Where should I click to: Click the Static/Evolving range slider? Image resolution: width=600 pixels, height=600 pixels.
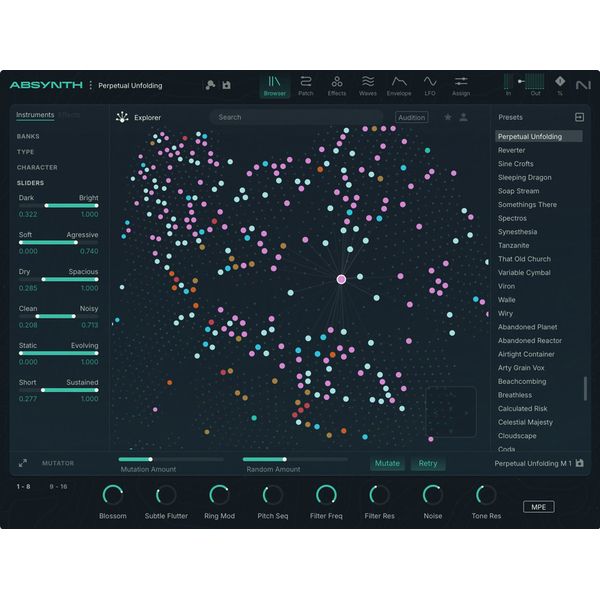59,353
